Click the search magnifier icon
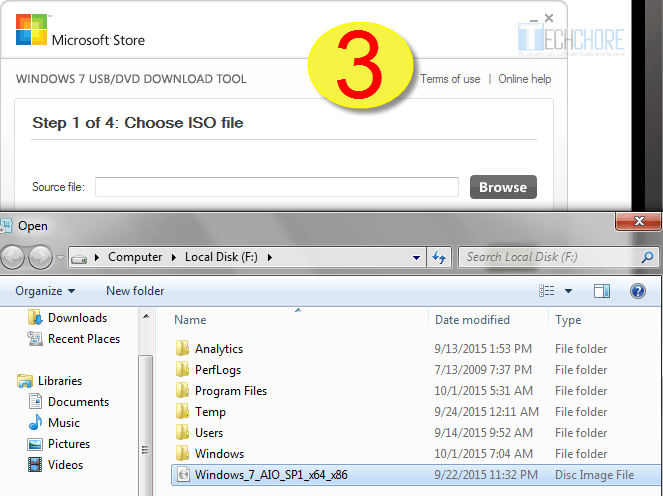Screen dimensions: 663x496 647,257
